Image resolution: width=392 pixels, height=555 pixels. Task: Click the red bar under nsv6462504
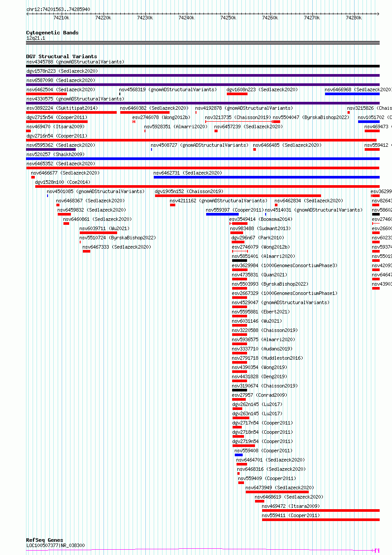tap(47, 94)
